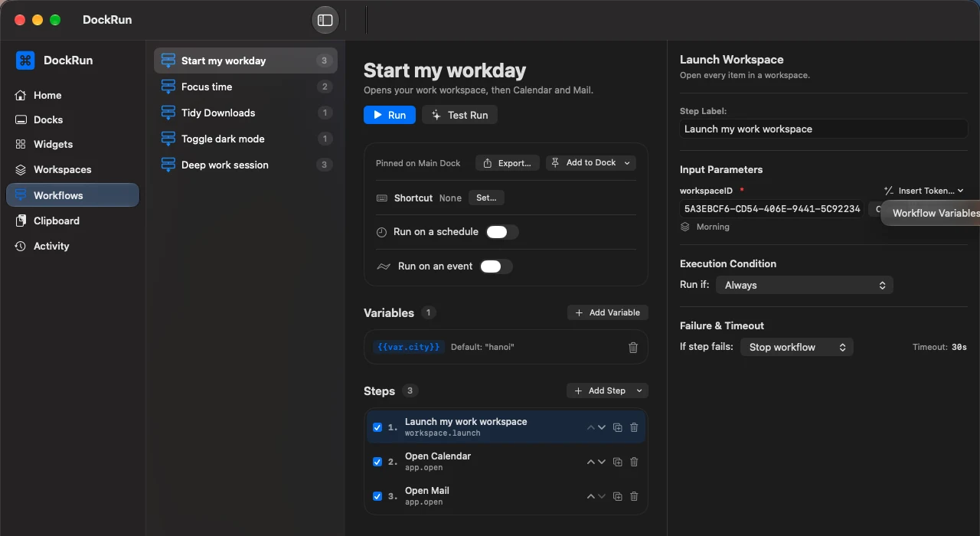The height and width of the screenshot is (536, 980).
Task: Toggle the sidebar button in title bar
Action: pyautogui.click(x=325, y=20)
